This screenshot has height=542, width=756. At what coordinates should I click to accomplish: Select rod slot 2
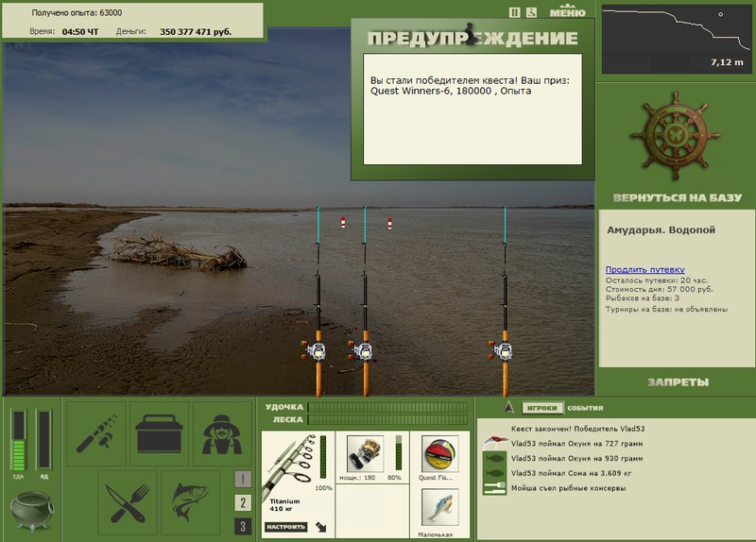[x=243, y=503]
